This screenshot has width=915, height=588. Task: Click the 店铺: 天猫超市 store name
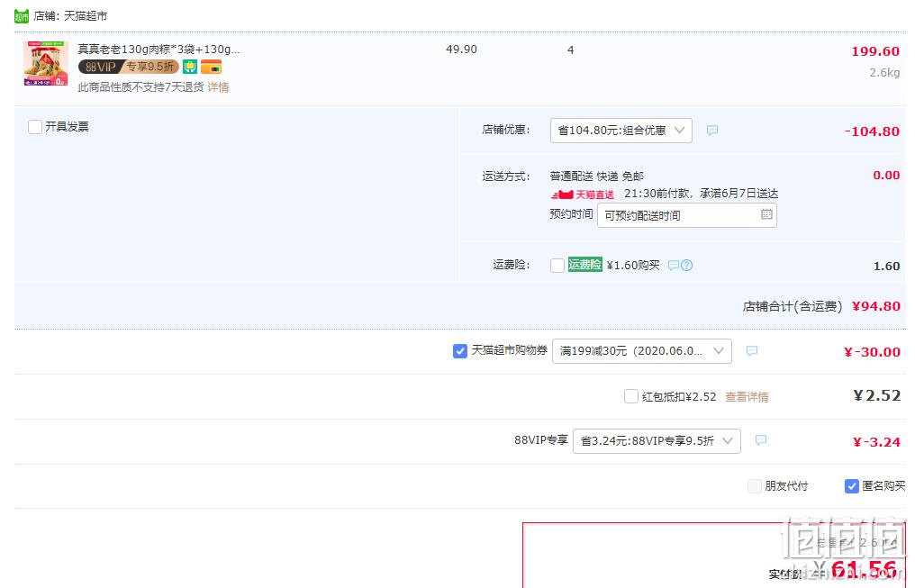[x=70, y=15]
